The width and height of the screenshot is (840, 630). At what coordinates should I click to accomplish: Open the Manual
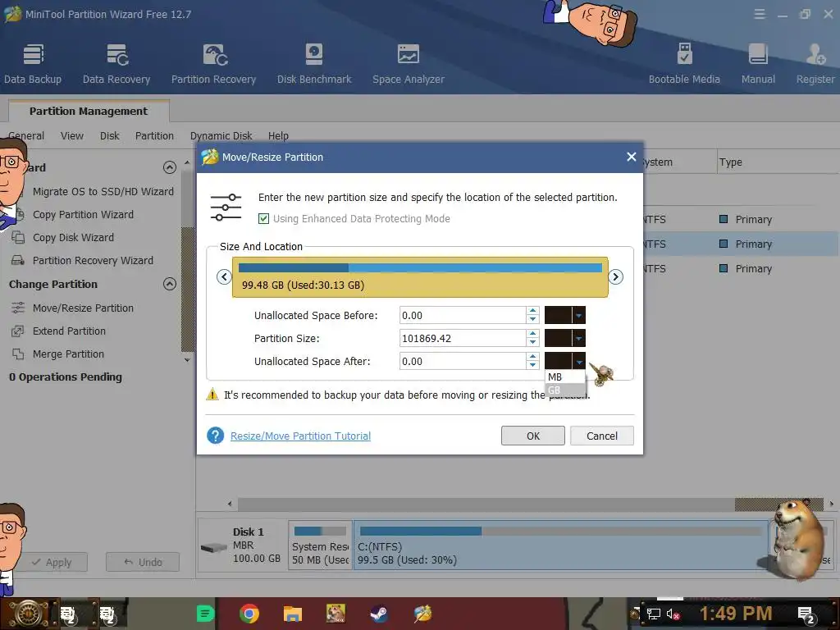point(758,63)
